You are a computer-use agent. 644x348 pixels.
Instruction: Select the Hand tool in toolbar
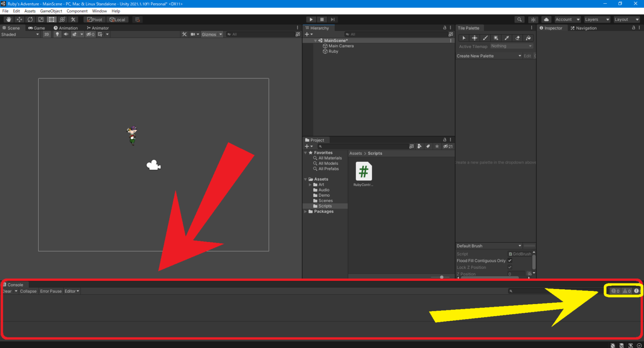(8, 19)
